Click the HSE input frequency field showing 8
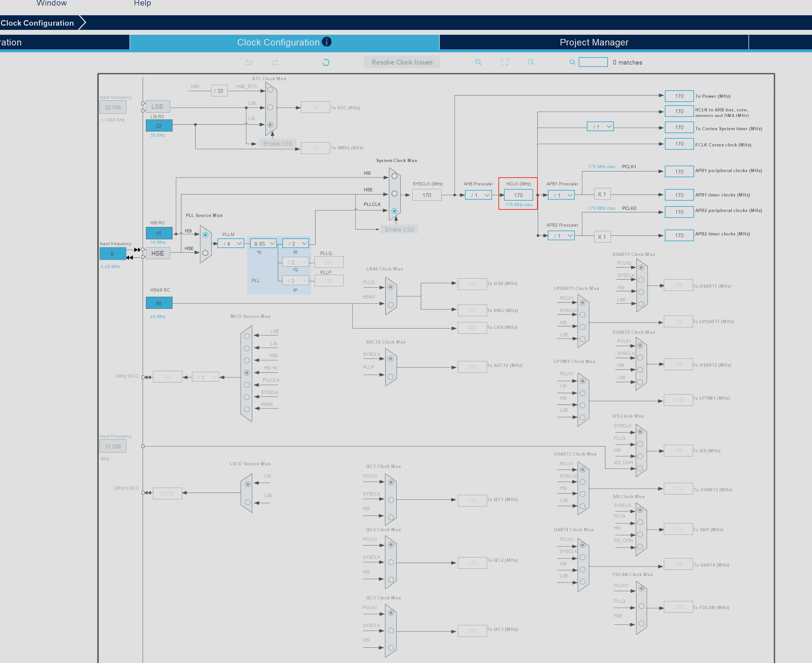 pos(112,254)
